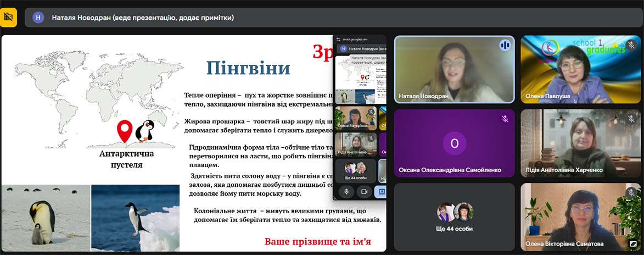Click the muted mic icon on Олена Саматова's tile
Image resolution: width=644 pixels, height=255 pixels.
tap(631, 192)
